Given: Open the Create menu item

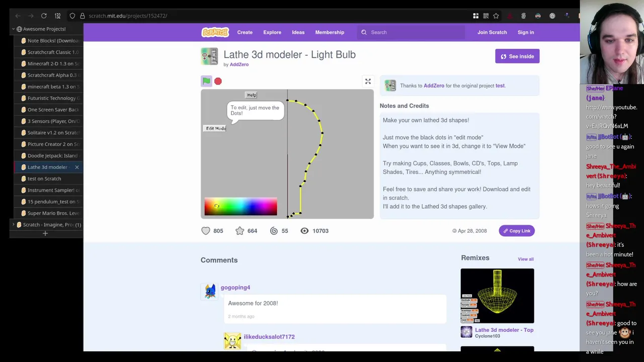Looking at the screenshot, I should [245, 32].
